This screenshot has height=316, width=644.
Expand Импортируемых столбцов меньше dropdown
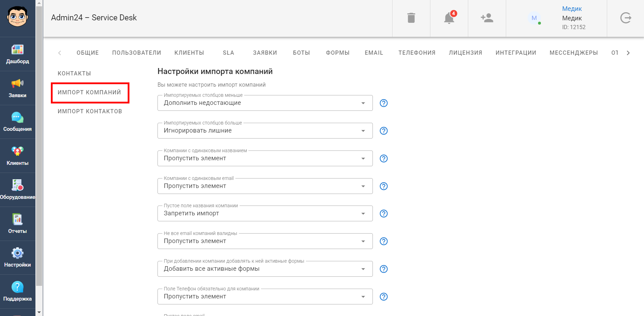265,103
